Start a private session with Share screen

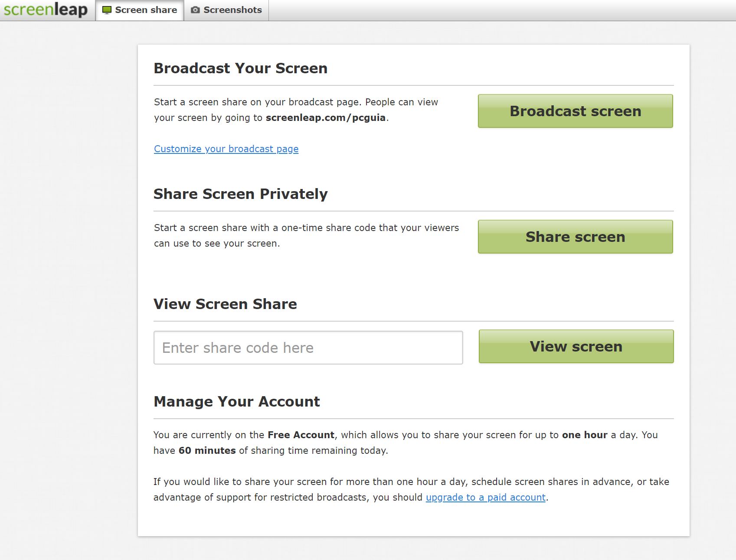click(x=575, y=237)
